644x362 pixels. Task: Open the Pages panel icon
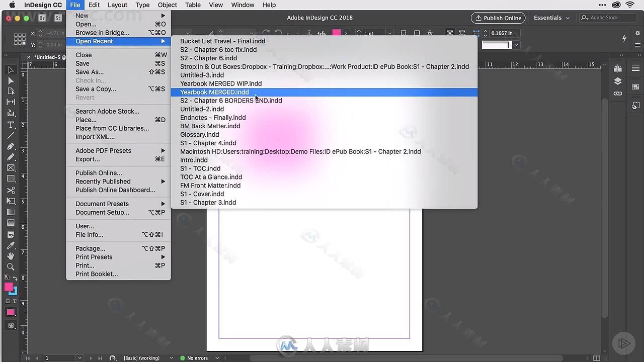618,68
